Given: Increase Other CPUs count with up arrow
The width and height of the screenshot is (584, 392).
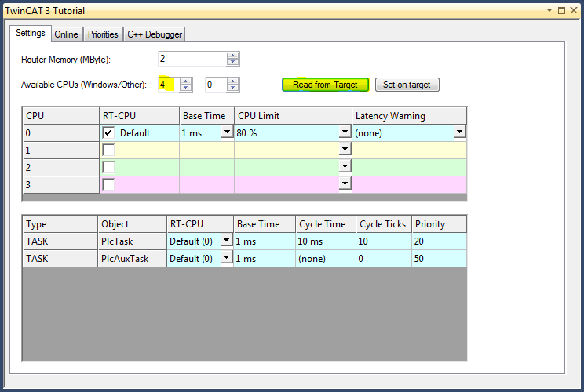Looking at the screenshot, I should [233, 82].
